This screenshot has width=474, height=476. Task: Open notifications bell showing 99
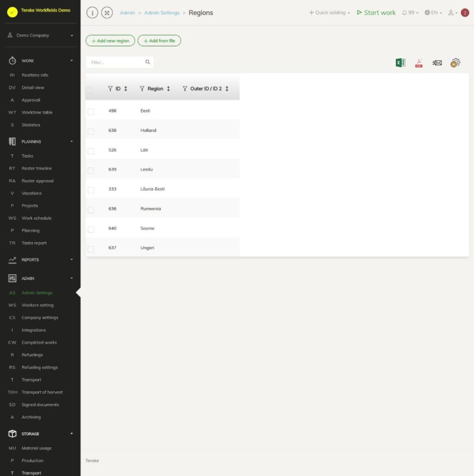click(410, 13)
